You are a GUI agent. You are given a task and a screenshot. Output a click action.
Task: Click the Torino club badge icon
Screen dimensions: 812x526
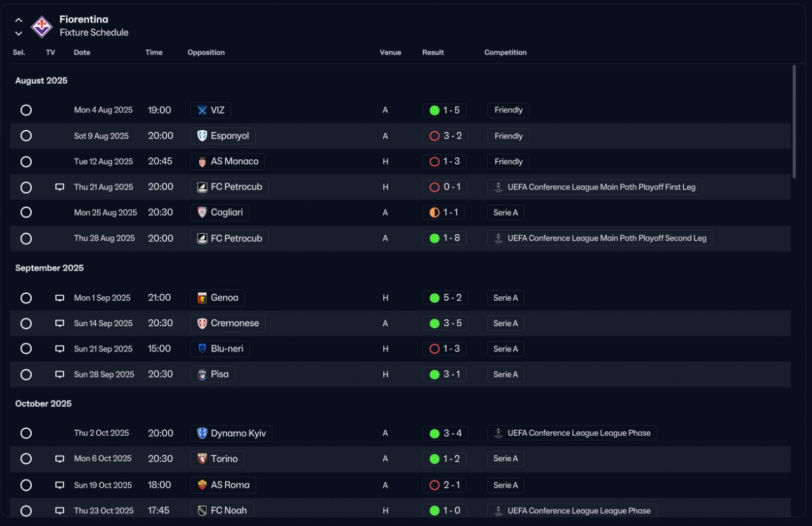click(x=202, y=459)
